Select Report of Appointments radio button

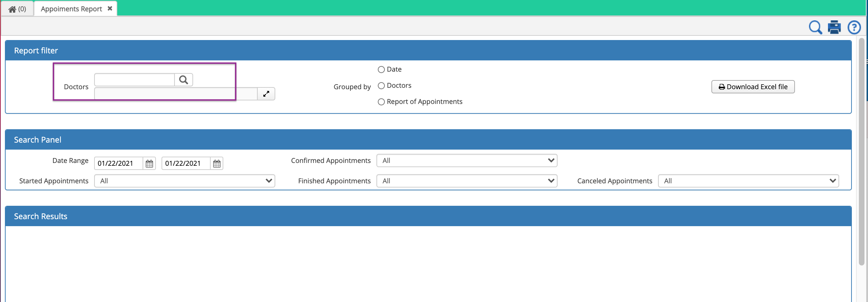pos(381,102)
